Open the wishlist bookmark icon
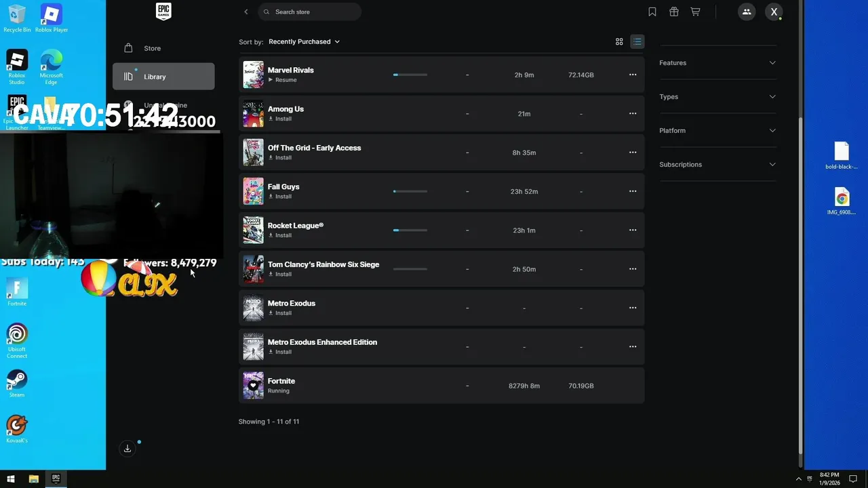The image size is (868, 488). [x=652, y=12]
